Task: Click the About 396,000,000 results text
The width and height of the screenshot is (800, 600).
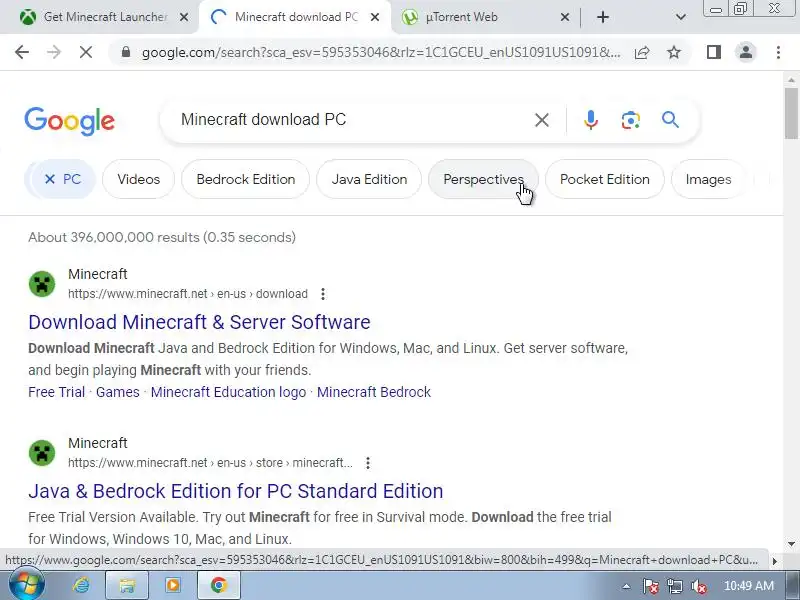Action: [162, 237]
